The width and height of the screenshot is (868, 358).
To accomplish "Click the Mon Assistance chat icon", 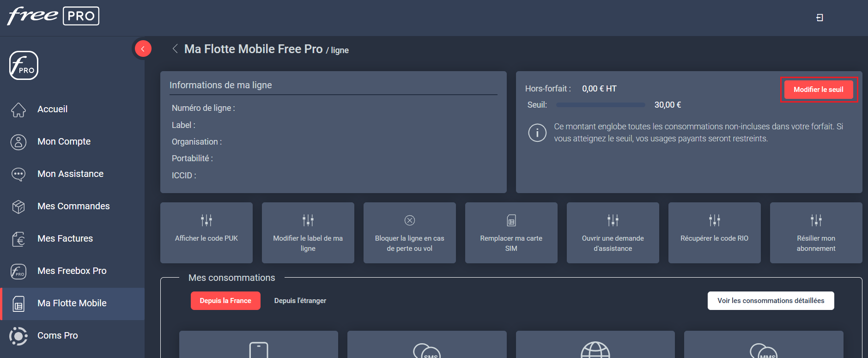I will tap(18, 174).
